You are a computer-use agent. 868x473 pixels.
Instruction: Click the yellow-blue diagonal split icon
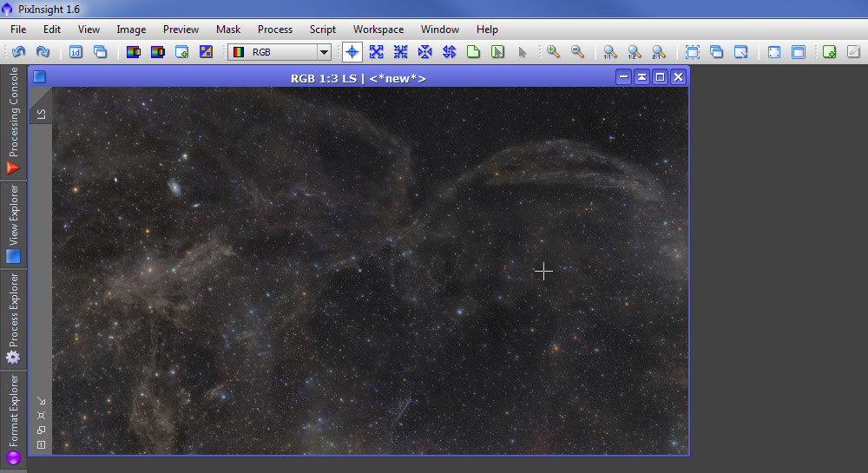coord(206,52)
